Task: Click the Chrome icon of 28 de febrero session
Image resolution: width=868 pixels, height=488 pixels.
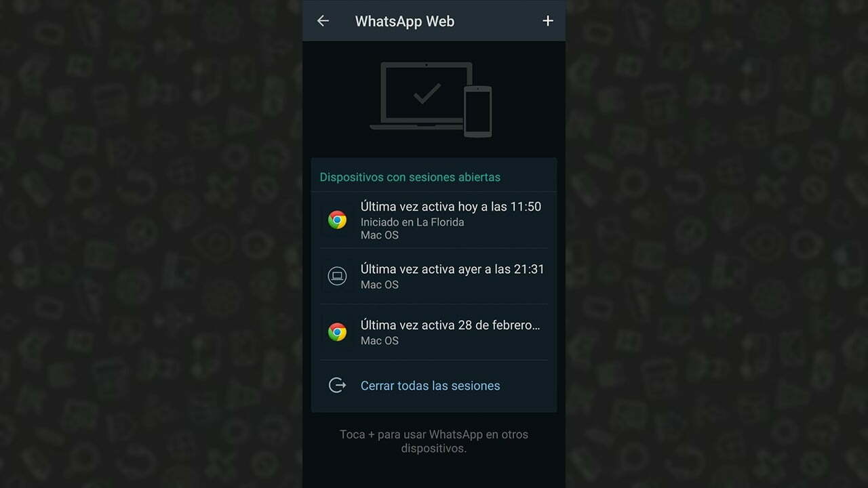Action: 337,332
